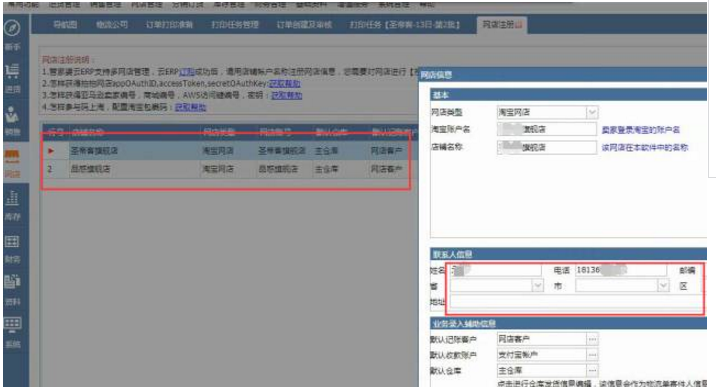716x387 pixels.
Task: Click the hint text 该网店在本软件中的名称
Action: pos(644,147)
